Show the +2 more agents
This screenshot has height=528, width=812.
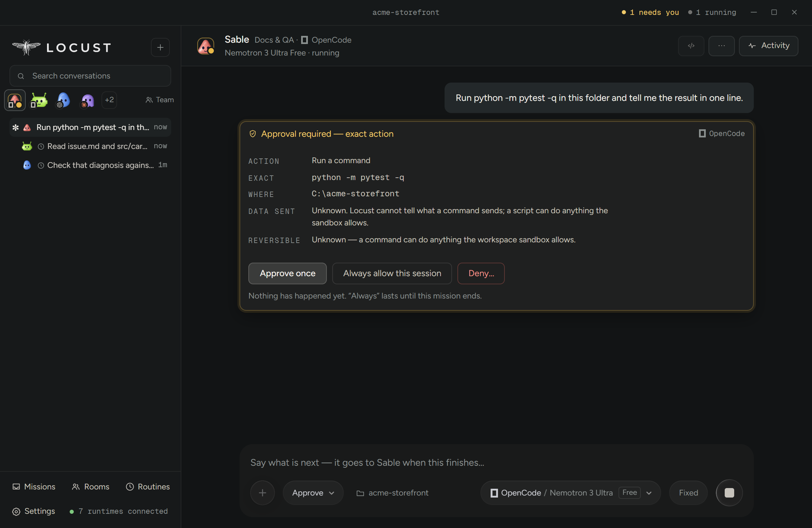(x=109, y=100)
